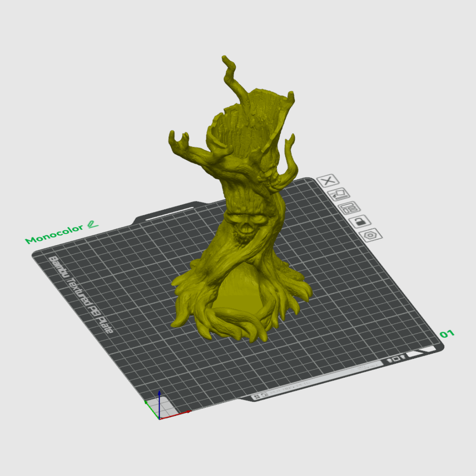Click the pencil icon beside Monocolor
Viewport: 476px width, 476px height.
pyautogui.click(x=93, y=224)
